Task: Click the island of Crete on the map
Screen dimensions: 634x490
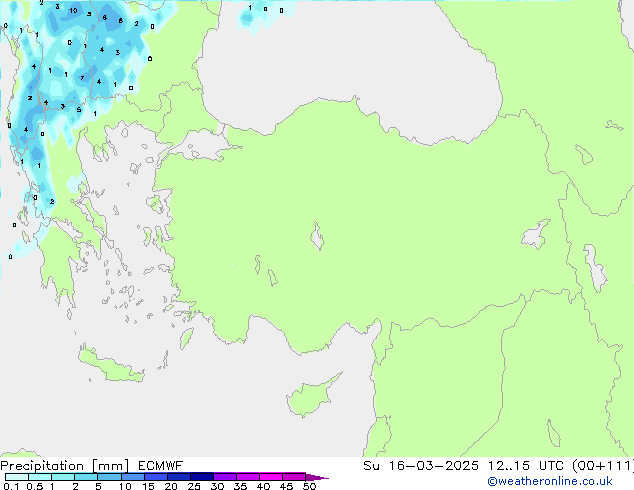Action: click(111, 365)
